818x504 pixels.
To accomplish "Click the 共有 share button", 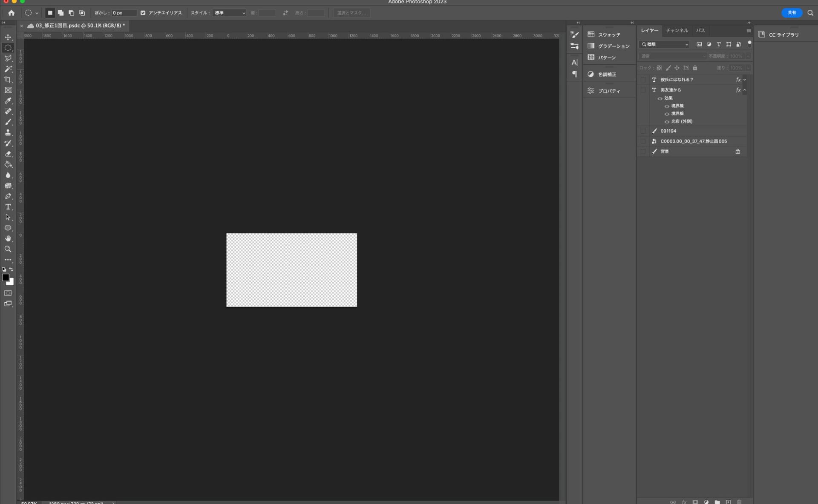I will click(x=791, y=13).
